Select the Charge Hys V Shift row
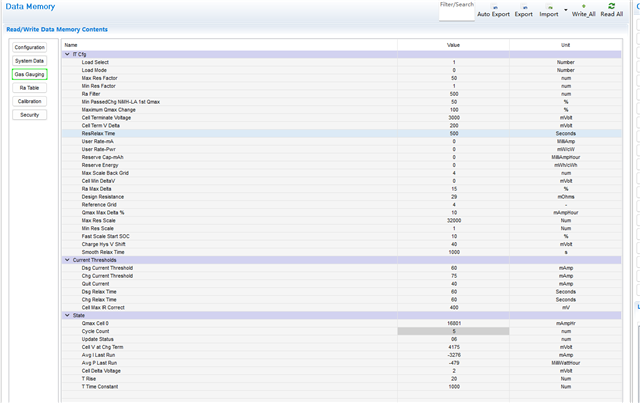Image resolution: width=640 pixels, height=403 pixels. [x=342, y=244]
